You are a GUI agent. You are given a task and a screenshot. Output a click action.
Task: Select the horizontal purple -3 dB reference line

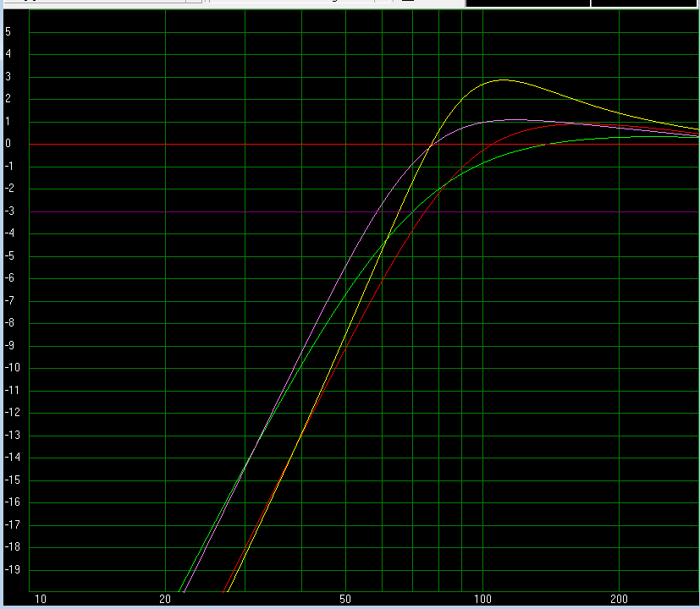(364, 212)
